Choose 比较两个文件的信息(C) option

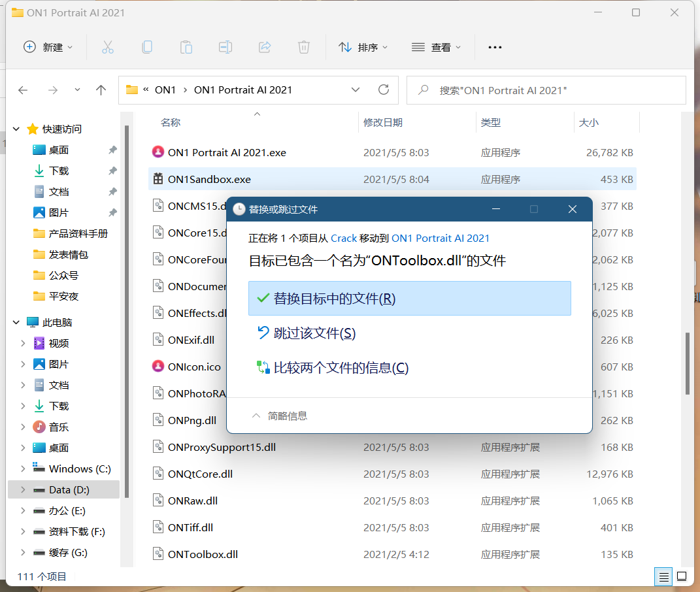pyautogui.click(x=409, y=367)
